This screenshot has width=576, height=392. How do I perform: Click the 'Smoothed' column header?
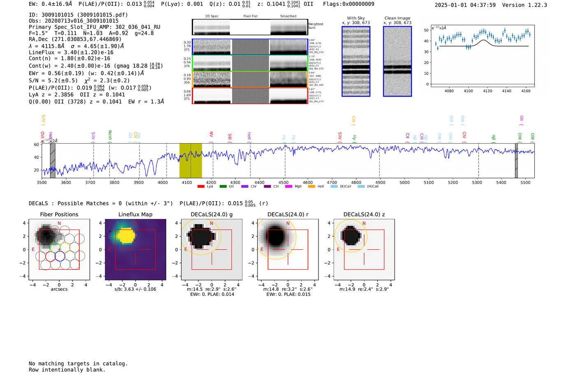(288, 16)
